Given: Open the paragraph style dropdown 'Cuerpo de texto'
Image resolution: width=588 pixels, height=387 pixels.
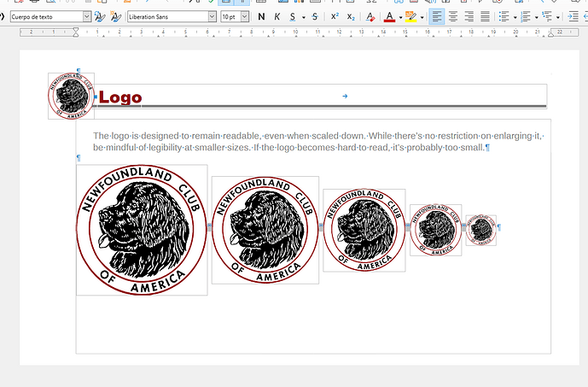Looking at the screenshot, I should (87, 16).
